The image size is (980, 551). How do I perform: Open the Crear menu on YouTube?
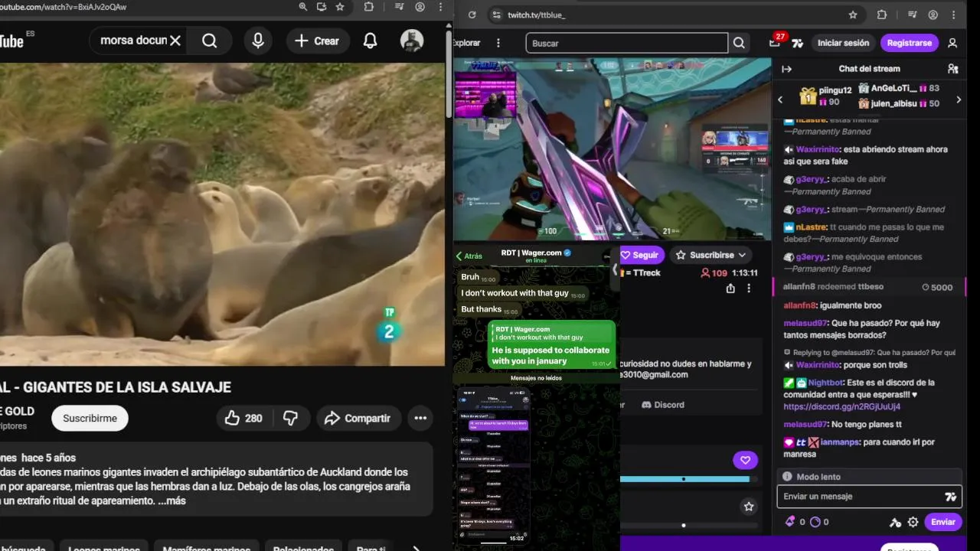318,41
